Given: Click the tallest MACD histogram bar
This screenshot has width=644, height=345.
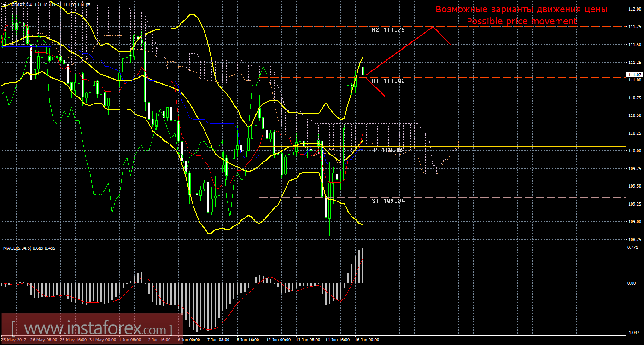Looking at the screenshot, I should (x=363, y=265).
